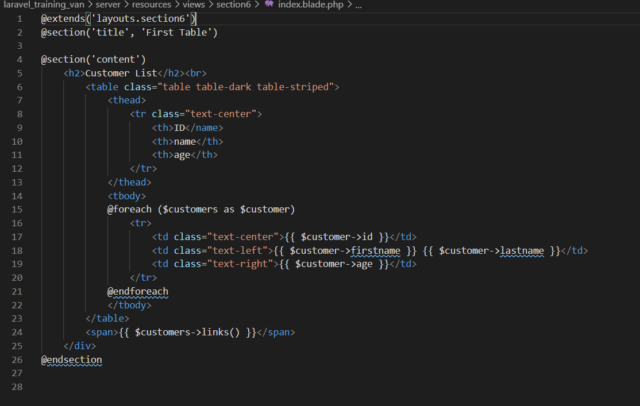
Task: Click the @foreach ($customers as $customer) line
Action: click(200, 209)
